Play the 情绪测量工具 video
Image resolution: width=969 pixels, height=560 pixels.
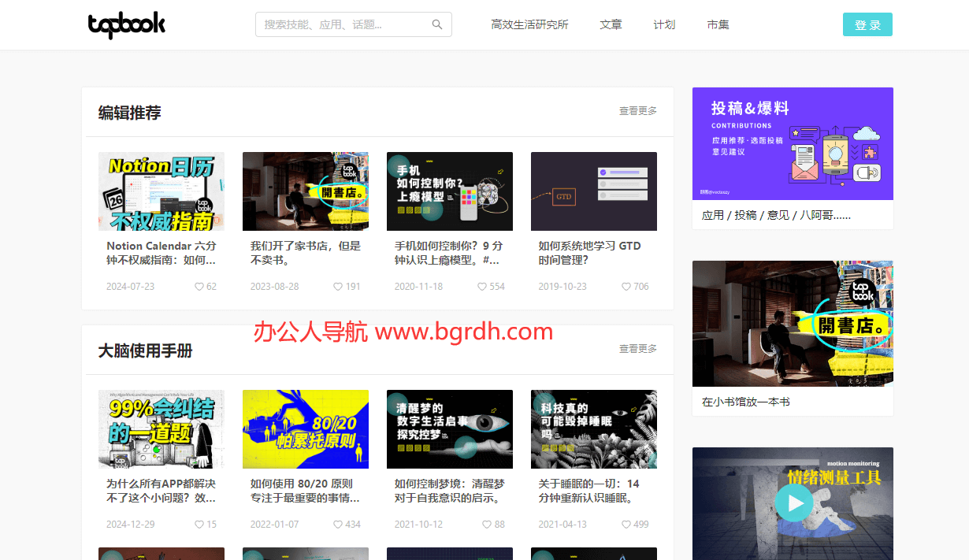tap(793, 503)
